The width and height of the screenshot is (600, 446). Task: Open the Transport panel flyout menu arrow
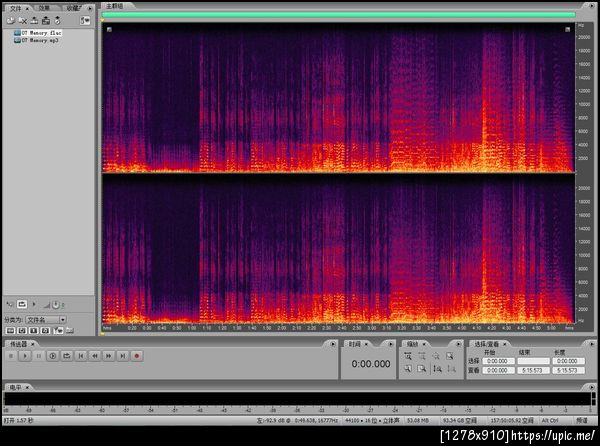click(333, 344)
